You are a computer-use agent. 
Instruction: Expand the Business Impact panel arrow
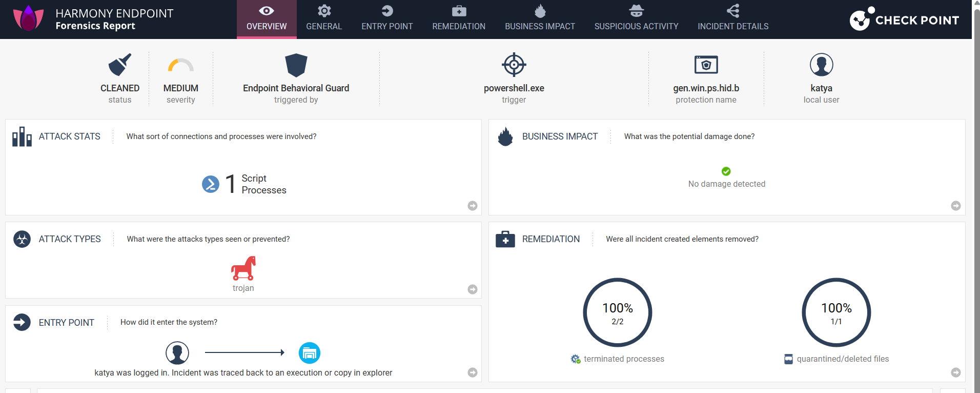pos(956,206)
